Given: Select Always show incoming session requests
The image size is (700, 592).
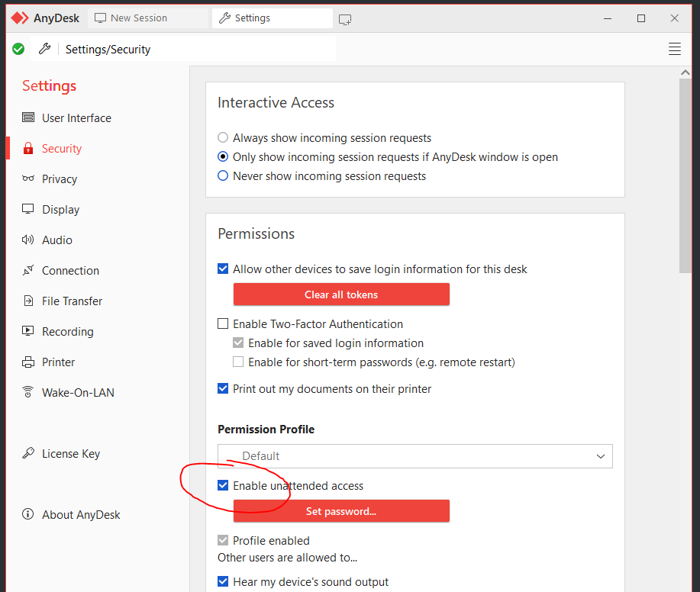Looking at the screenshot, I should 223,138.
